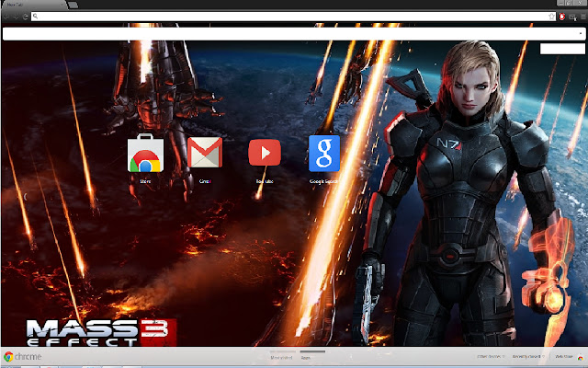Launch the Google Search app
588x368 pixels.
coord(324,154)
